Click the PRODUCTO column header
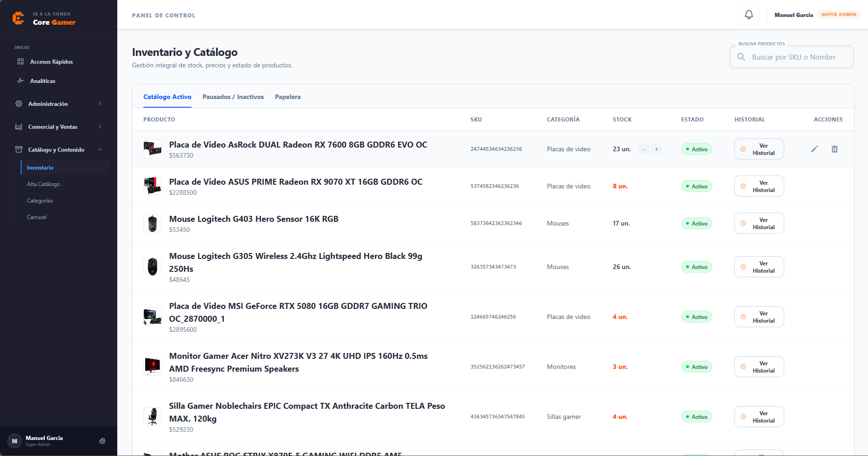 [159, 119]
